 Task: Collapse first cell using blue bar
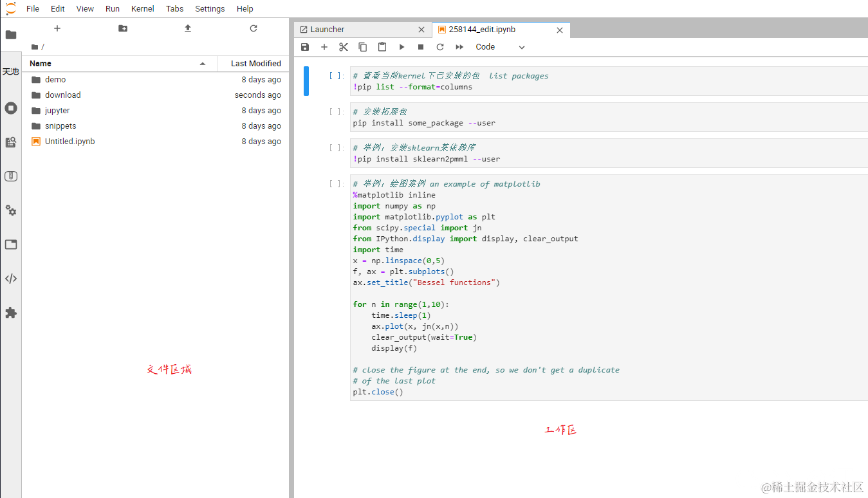(306, 81)
